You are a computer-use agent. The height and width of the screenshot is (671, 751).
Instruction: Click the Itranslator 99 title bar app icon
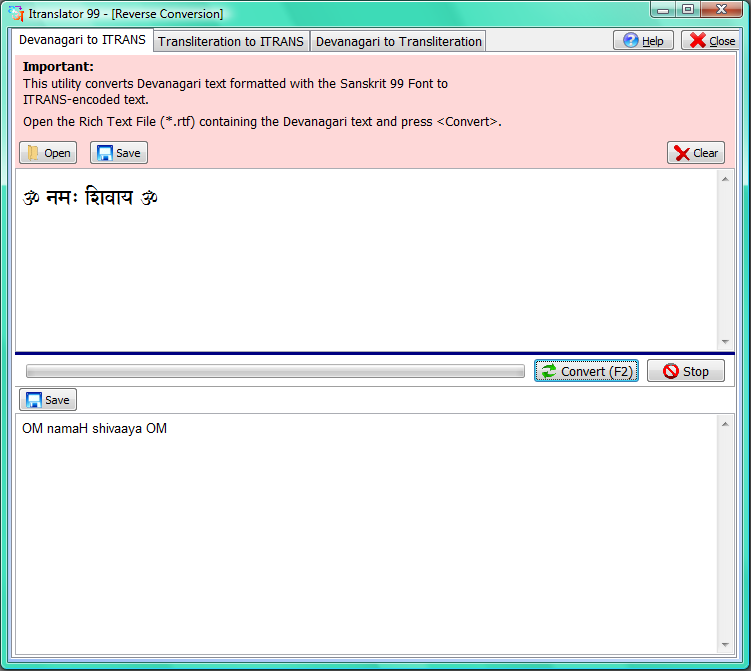pyautogui.click(x=16, y=13)
